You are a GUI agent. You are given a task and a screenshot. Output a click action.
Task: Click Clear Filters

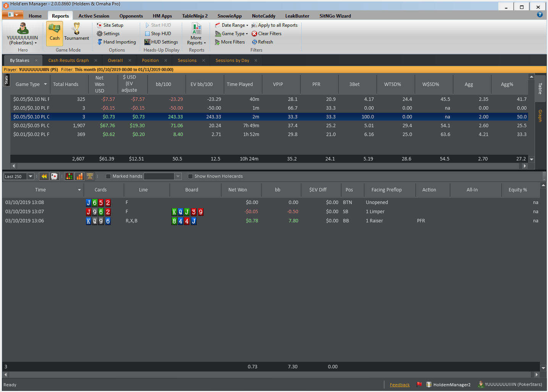pos(267,34)
